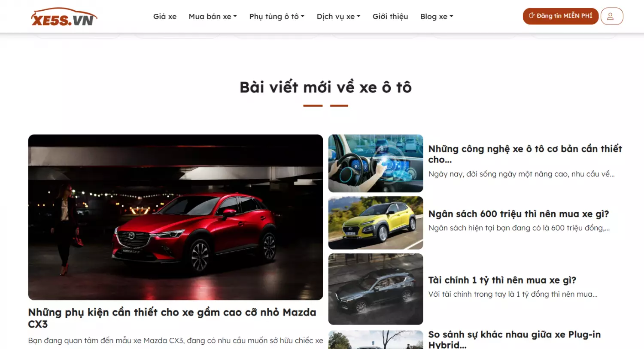
Task: Open article Ngân sách 600 triệu
Action: (x=519, y=214)
